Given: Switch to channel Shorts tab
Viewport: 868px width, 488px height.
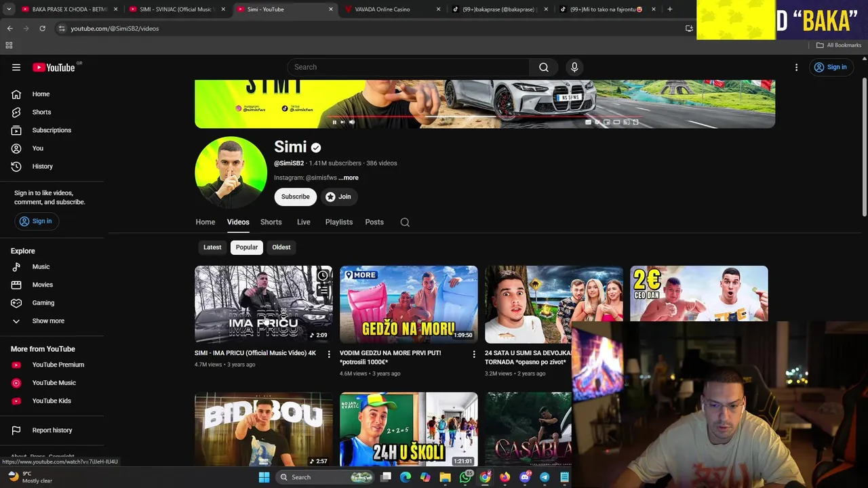Looking at the screenshot, I should 271,222.
